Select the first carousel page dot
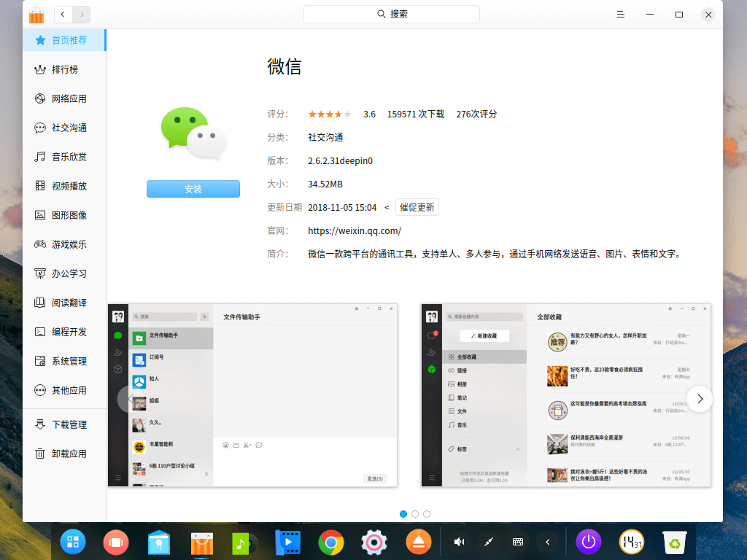 coord(403,514)
